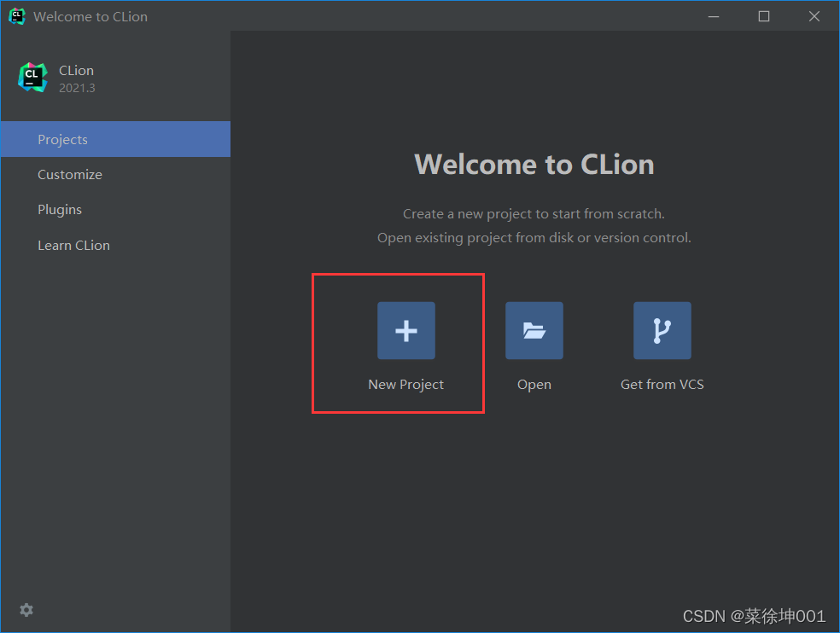The image size is (840, 633).
Task: Click the Open folder icon
Action: click(x=534, y=330)
